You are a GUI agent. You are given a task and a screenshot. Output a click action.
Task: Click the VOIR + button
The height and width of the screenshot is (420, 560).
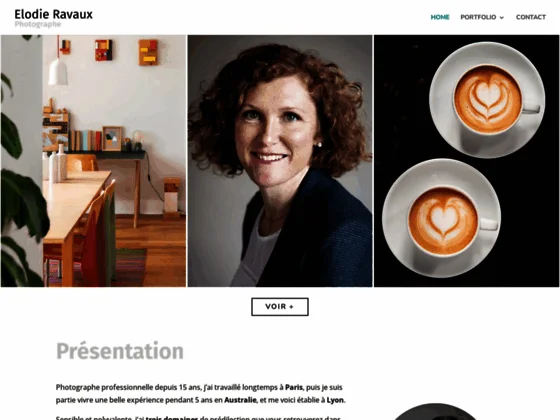[x=280, y=307]
